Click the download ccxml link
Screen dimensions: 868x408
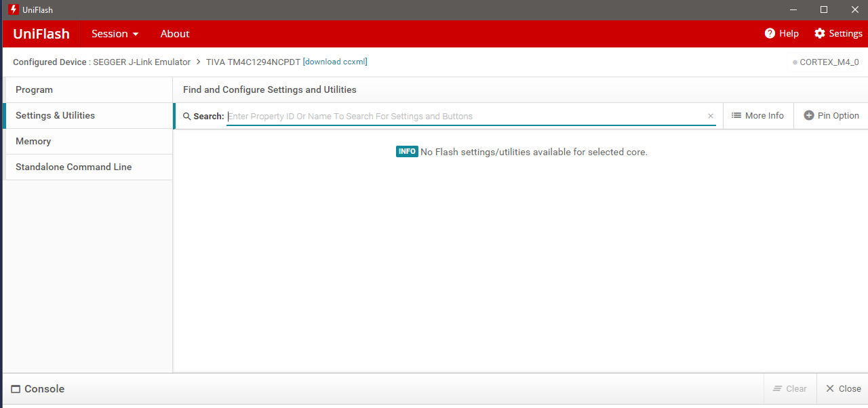tap(336, 62)
